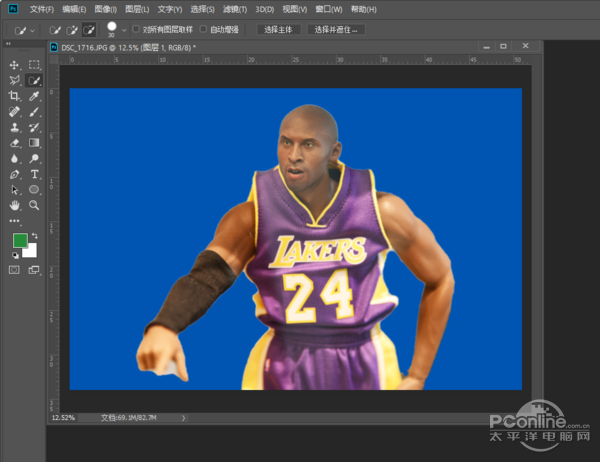Select the Hand tool
Screen dimensions: 600x462
14,206
